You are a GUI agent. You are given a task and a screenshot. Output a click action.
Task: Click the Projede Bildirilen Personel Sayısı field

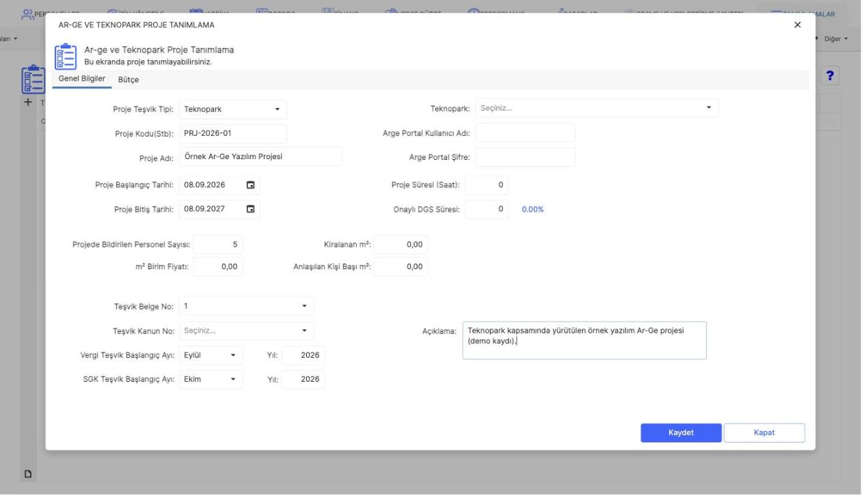(x=217, y=245)
